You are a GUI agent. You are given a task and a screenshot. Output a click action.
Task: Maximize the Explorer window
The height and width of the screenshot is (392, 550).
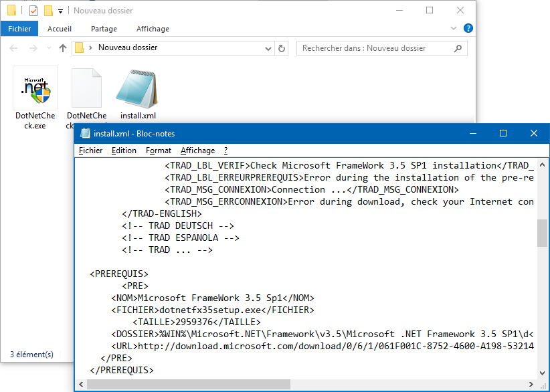click(430, 11)
